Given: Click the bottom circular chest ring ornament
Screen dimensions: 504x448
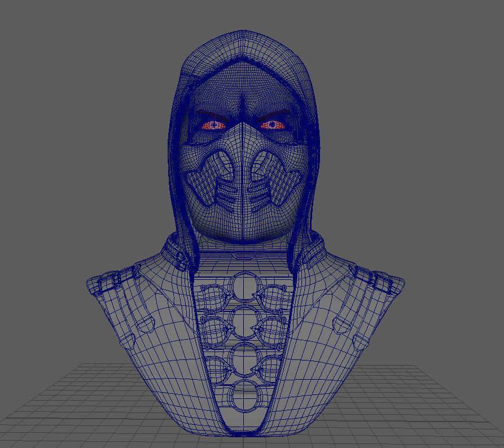Looking at the screenshot, I should 244,396.
